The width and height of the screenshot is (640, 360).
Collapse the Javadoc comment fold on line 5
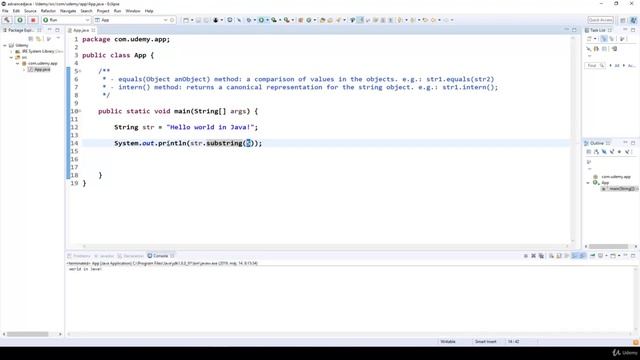(x=80, y=71)
